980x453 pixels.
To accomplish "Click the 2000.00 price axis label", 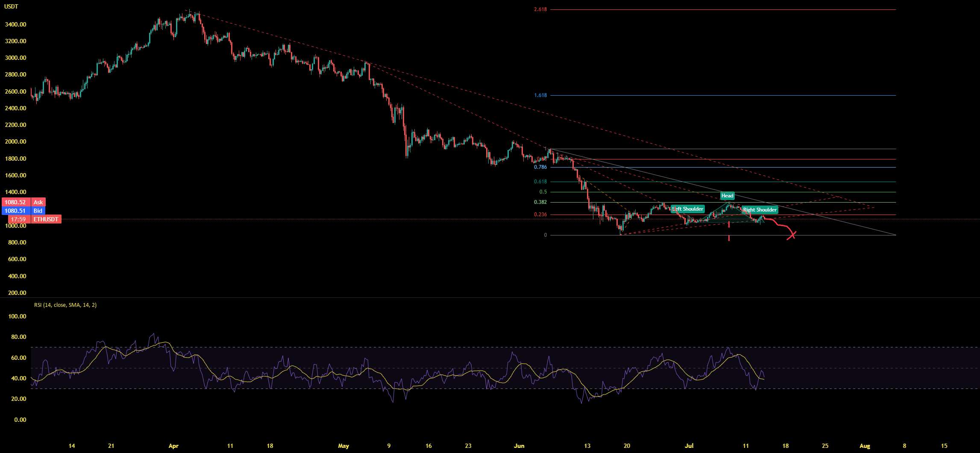I will point(15,142).
